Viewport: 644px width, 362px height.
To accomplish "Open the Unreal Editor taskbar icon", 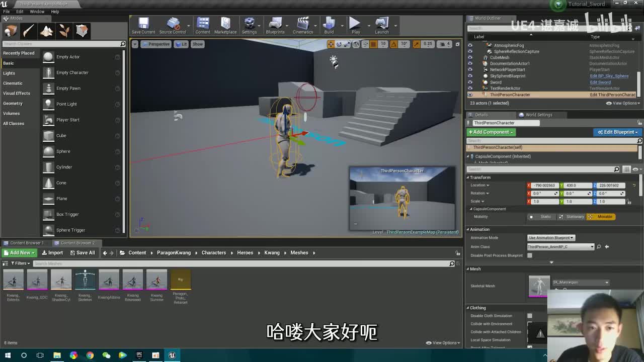I will pyautogui.click(x=172, y=355).
